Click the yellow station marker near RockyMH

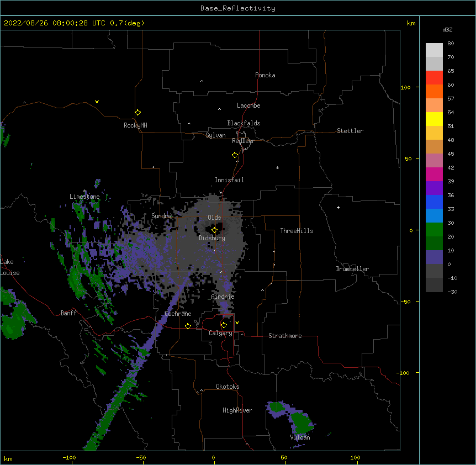(x=137, y=113)
